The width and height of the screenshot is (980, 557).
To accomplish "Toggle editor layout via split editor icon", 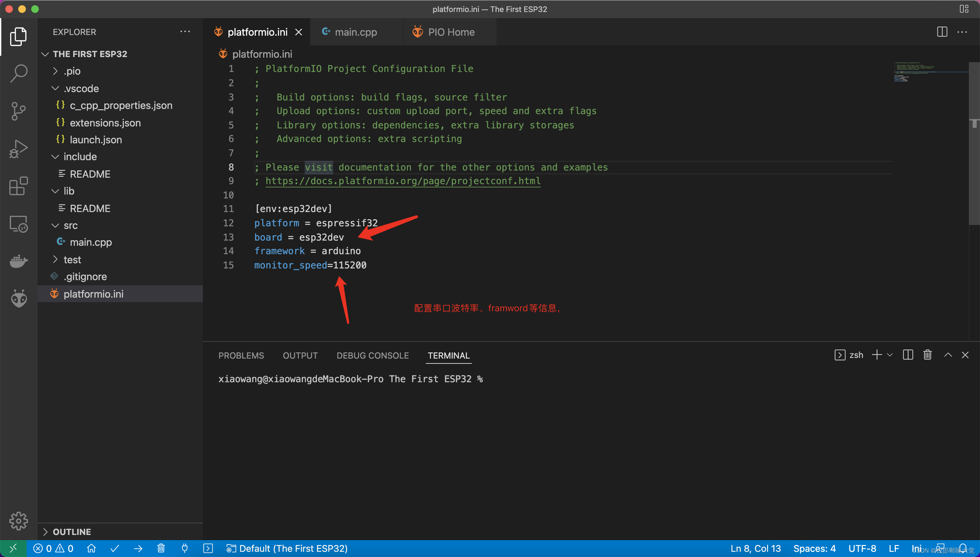I will [x=942, y=32].
